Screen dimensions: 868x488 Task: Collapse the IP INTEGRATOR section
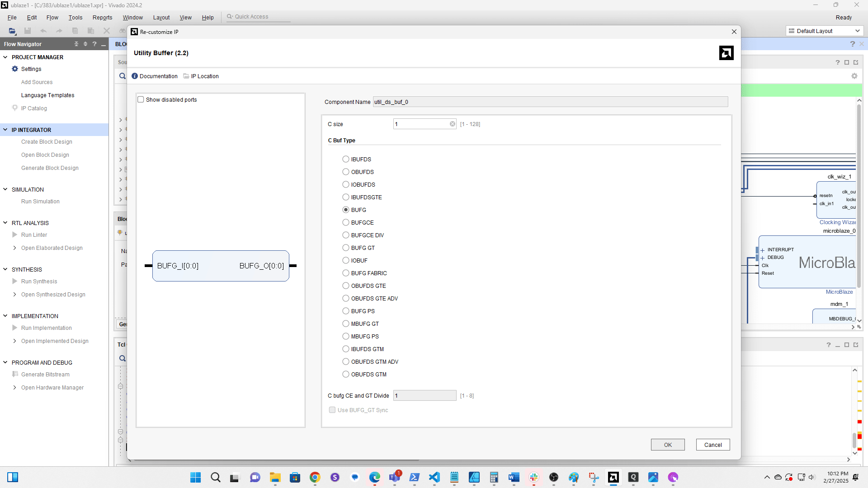(5, 130)
